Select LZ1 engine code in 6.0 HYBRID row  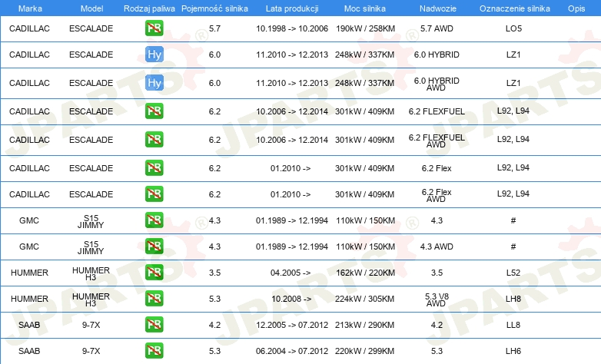point(513,55)
